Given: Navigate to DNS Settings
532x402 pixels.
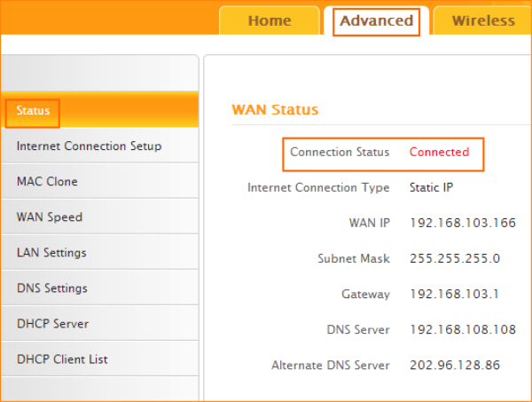Looking at the screenshot, I should [x=51, y=288].
